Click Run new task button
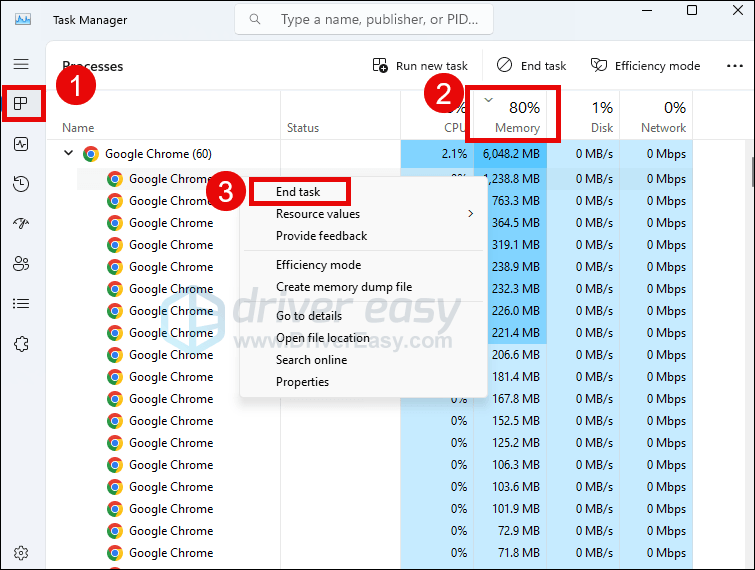 [420, 66]
